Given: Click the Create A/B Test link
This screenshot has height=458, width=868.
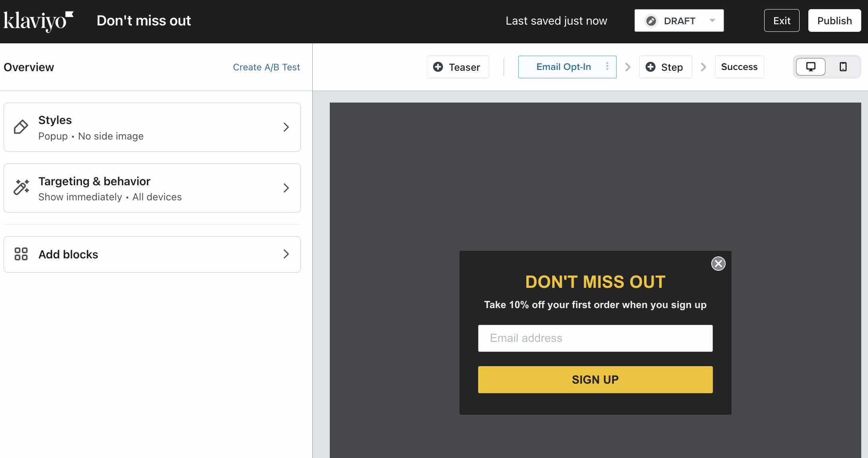Looking at the screenshot, I should (267, 67).
